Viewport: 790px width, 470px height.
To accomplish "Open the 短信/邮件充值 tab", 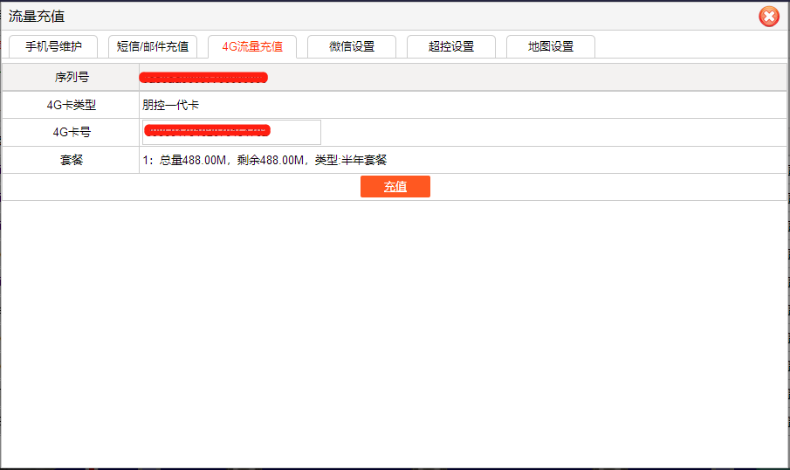I will click(x=152, y=46).
